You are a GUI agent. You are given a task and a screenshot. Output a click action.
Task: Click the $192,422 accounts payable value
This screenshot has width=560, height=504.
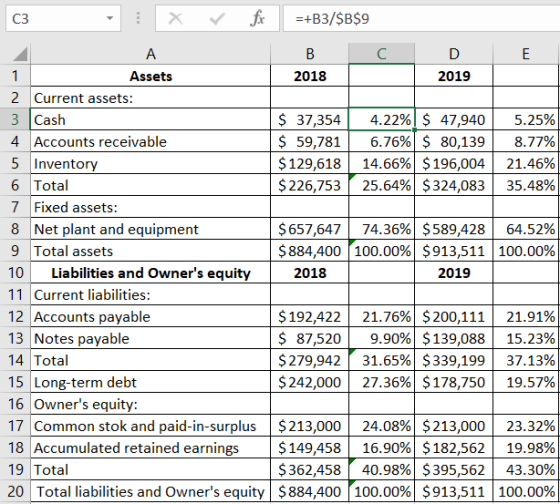pyautogui.click(x=310, y=316)
